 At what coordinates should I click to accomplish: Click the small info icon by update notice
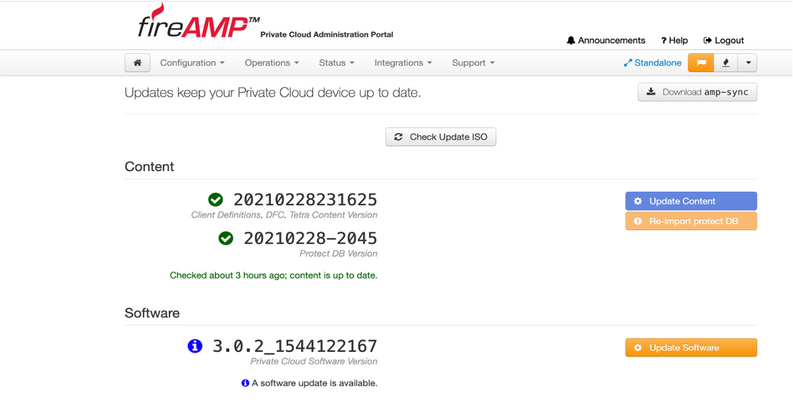[x=245, y=383]
